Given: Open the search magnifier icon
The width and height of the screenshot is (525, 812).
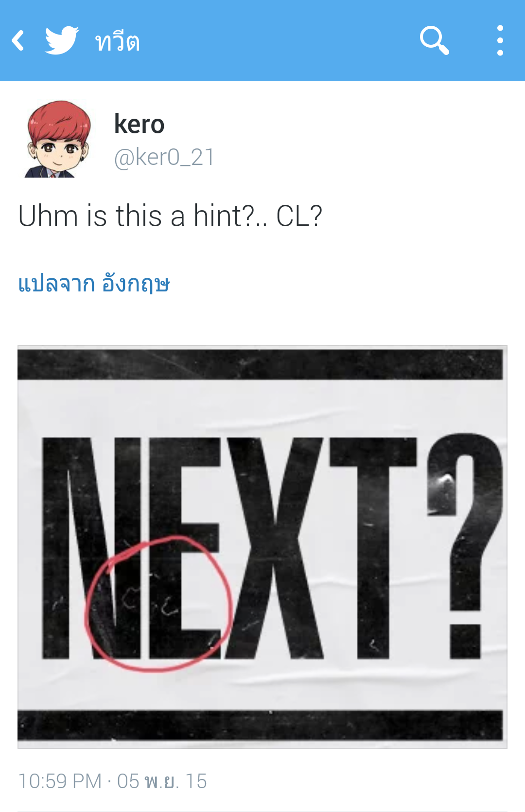Looking at the screenshot, I should click(434, 40).
